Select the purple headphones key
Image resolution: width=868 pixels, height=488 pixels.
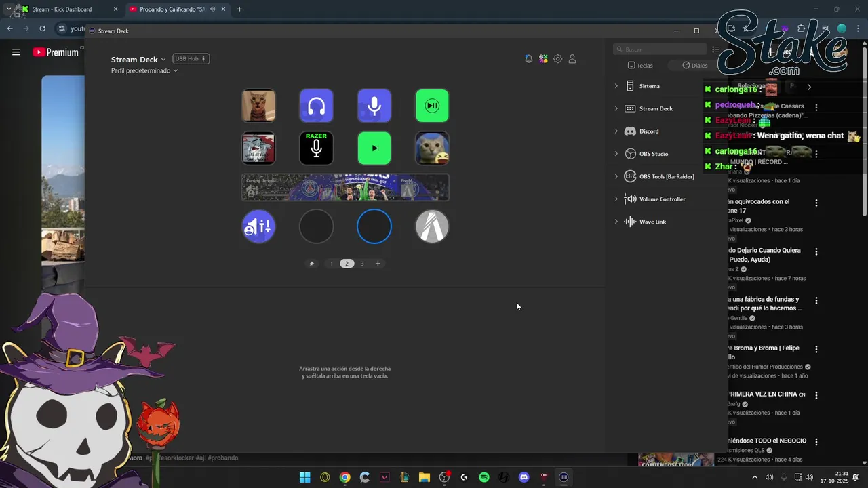[316, 106]
